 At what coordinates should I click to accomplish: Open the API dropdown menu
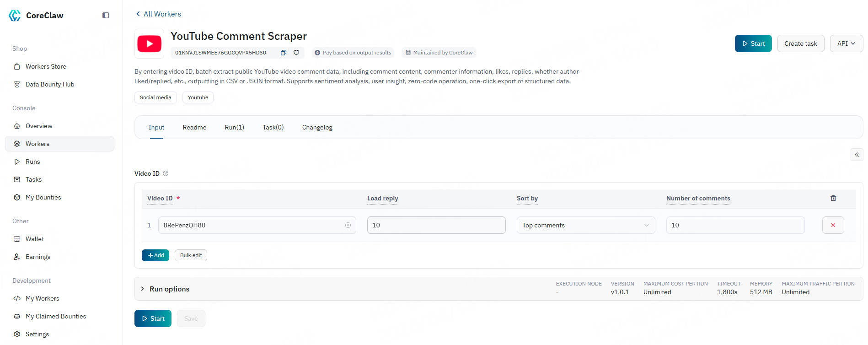(846, 43)
